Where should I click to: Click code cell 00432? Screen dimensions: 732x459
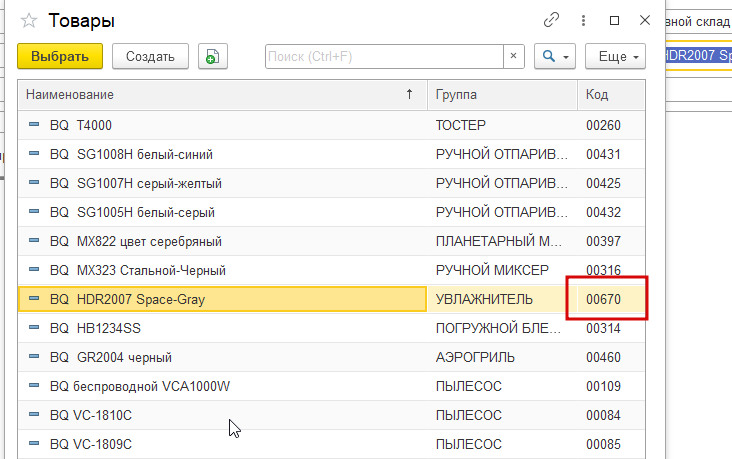(x=612, y=212)
